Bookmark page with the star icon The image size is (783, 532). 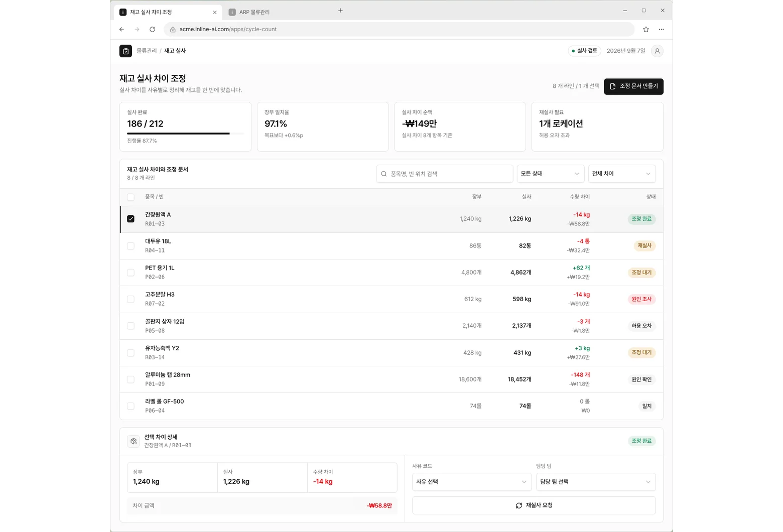pyautogui.click(x=646, y=29)
